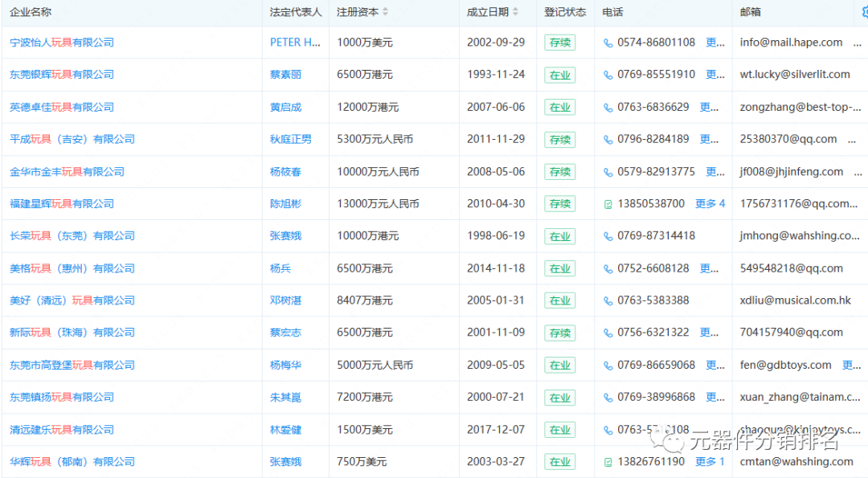
Task: Open 英德卓佳玩具有限公司 company page
Action: [x=62, y=108]
